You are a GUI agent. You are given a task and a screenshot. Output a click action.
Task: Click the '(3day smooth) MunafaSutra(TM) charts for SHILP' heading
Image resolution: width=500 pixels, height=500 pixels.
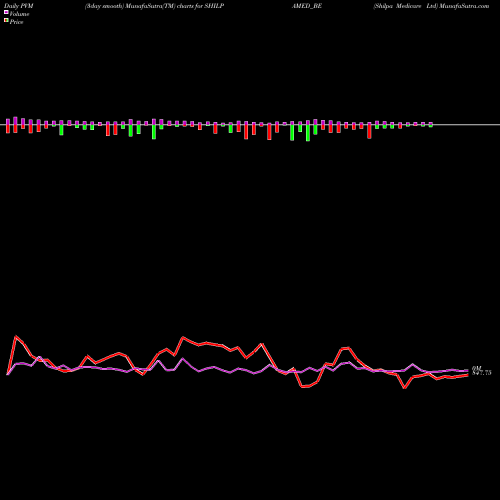(154, 6)
